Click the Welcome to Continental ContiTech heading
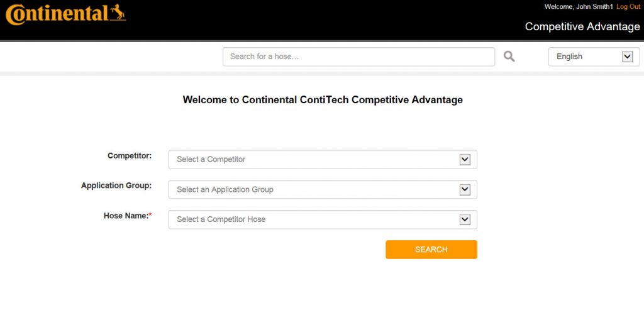Image resolution: width=644 pixels, height=315 pixels. [323, 99]
